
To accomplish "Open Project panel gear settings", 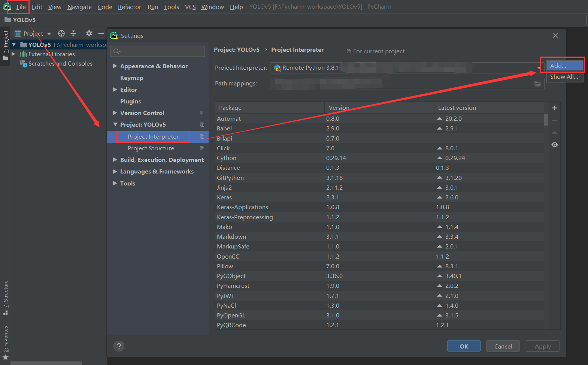I will coord(89,33).
